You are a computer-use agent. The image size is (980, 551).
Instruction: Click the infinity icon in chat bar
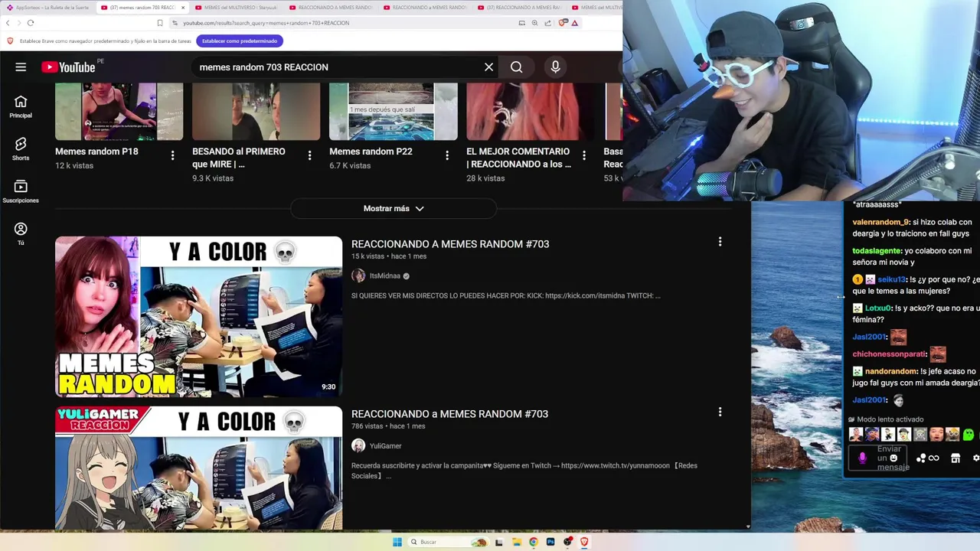pos(933,458)
